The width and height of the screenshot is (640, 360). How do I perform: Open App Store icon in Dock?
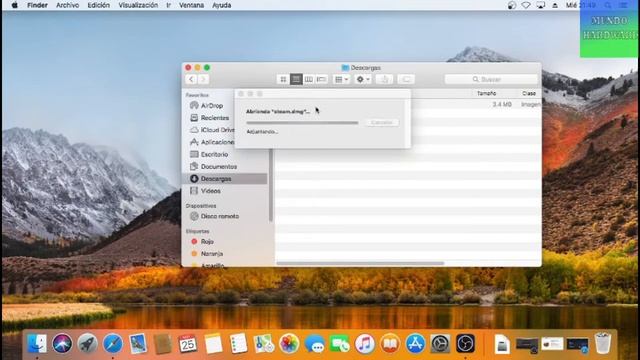(415, 344)
